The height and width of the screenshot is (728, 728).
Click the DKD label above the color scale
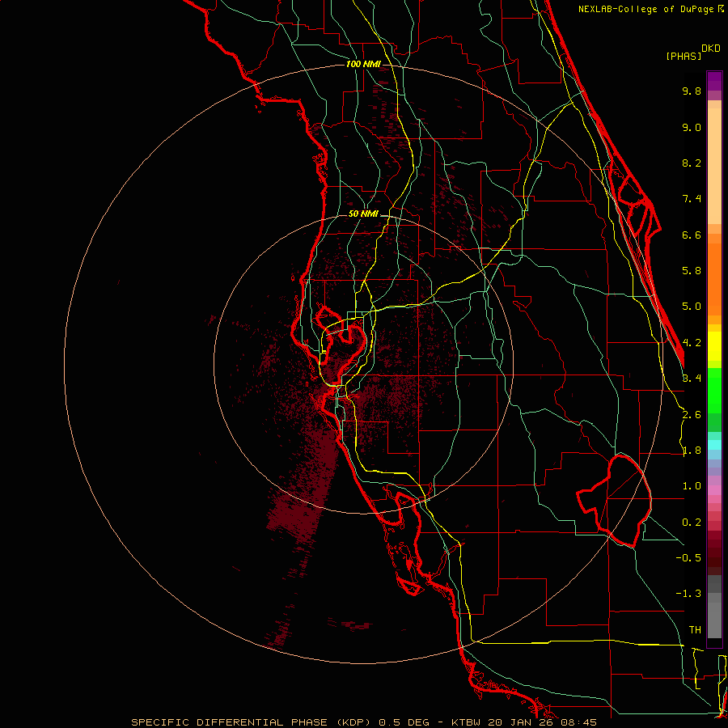710,49
